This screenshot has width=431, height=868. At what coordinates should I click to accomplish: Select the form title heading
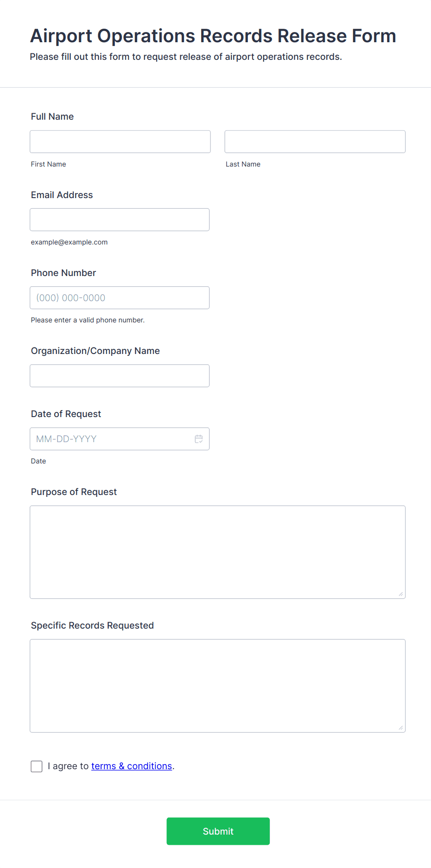(x=213, y=36)
